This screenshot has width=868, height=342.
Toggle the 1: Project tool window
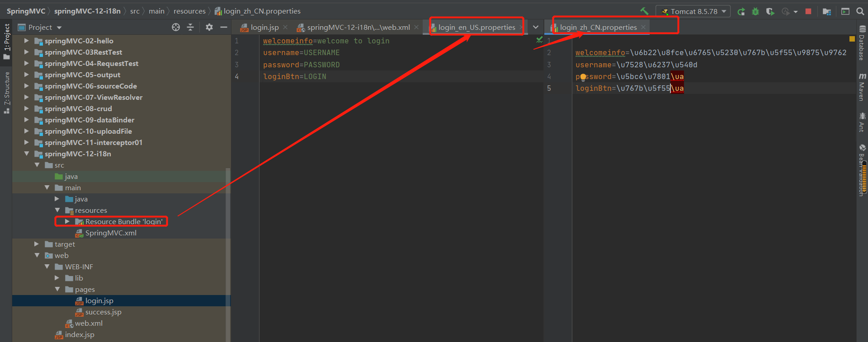[6, 42]
